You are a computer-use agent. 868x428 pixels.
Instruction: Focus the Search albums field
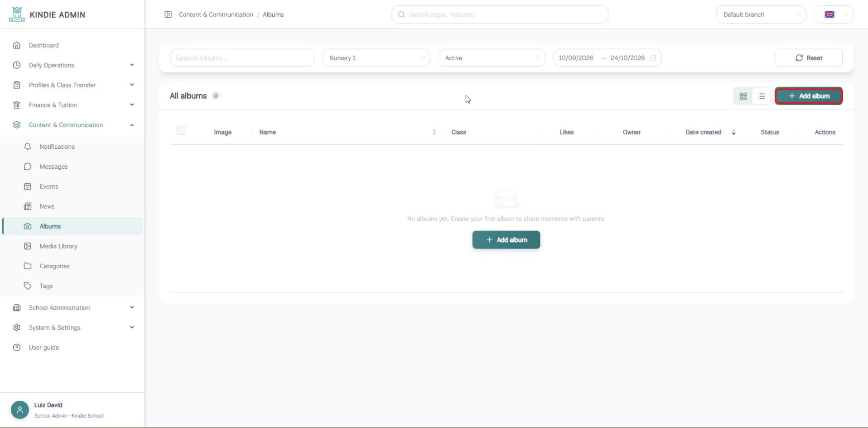tap(242, 58)
